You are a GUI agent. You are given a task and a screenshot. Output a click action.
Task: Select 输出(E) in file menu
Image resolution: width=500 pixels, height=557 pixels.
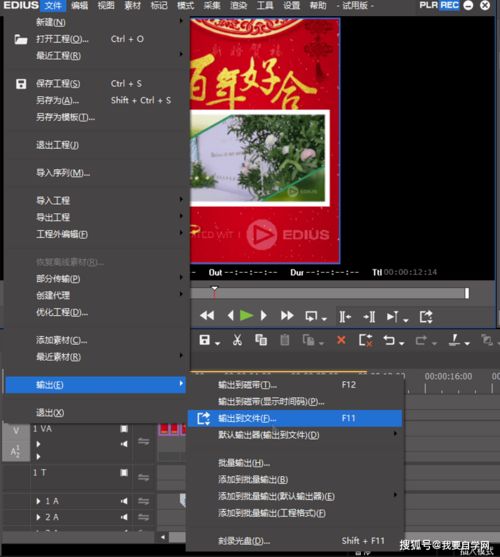[x=96, y=385]
